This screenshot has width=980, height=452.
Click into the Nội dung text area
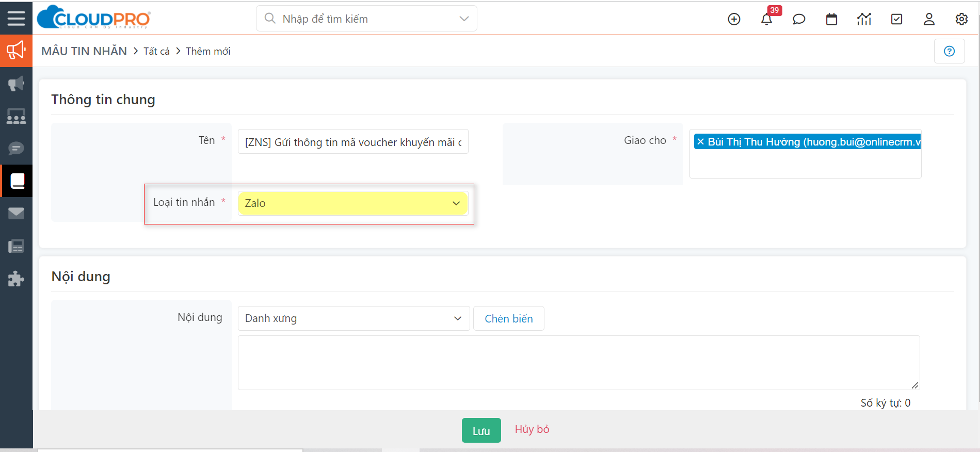pos(579,363)
